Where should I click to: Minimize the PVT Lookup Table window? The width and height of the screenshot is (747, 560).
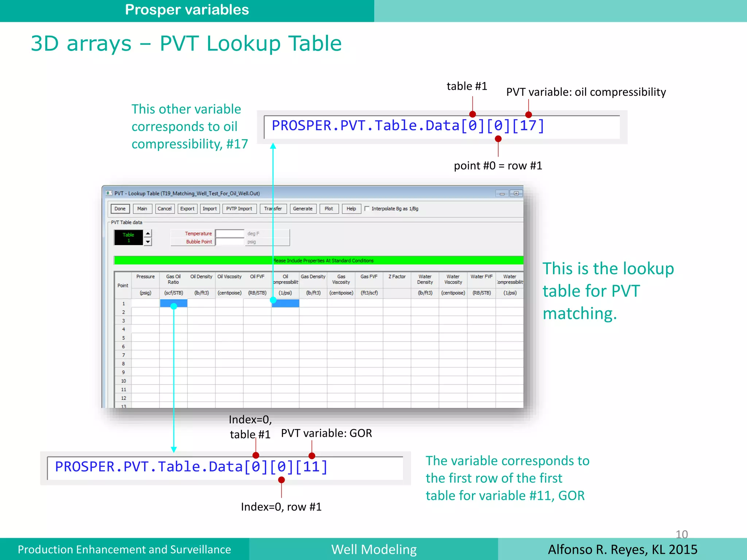502,194
